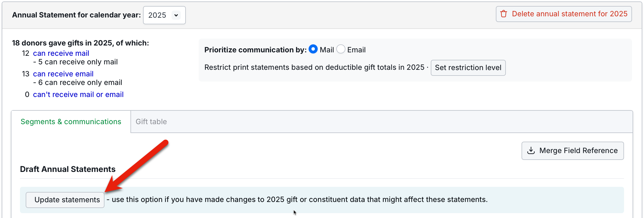Screen dimensions: 644x218
Task: Click the Mail label for communication priority
Action: 327,50
